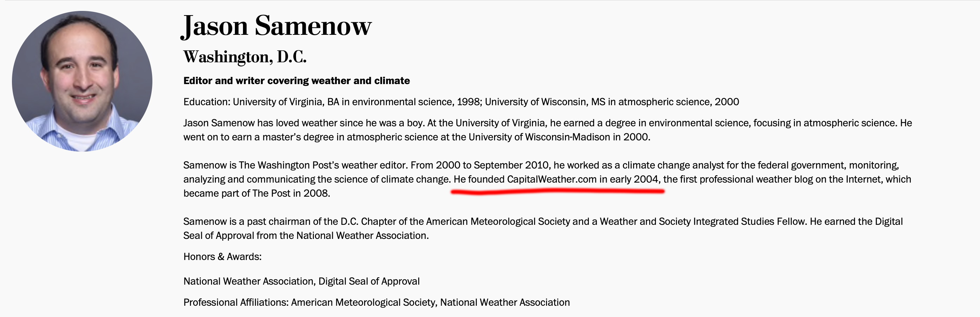Viewport: 980px width, 317px height.
Task: Click the Education line text
Action: tap(461, 102)
